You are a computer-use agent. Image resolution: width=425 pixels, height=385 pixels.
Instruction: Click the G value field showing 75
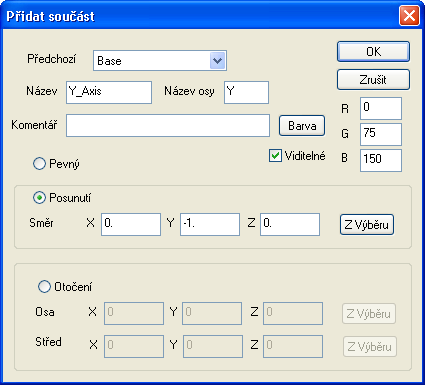(x=381, y=134)
